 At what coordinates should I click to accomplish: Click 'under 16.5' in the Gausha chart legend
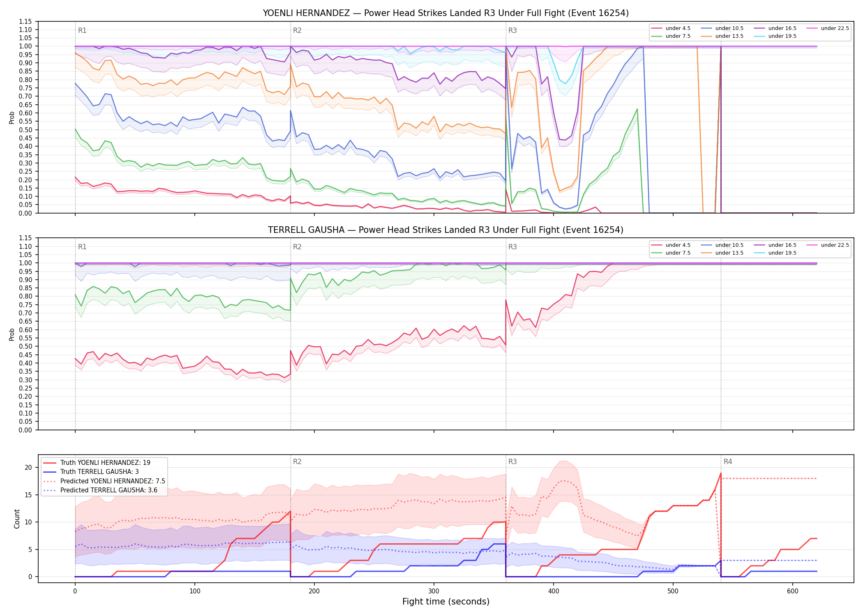coord(775,245)
